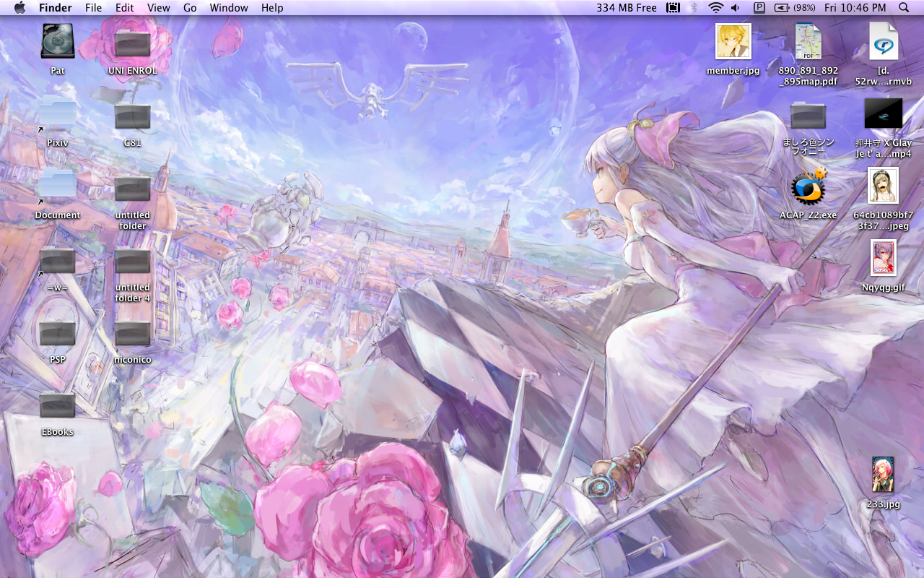Select the Pat hard drive icon

click(58, 41)
